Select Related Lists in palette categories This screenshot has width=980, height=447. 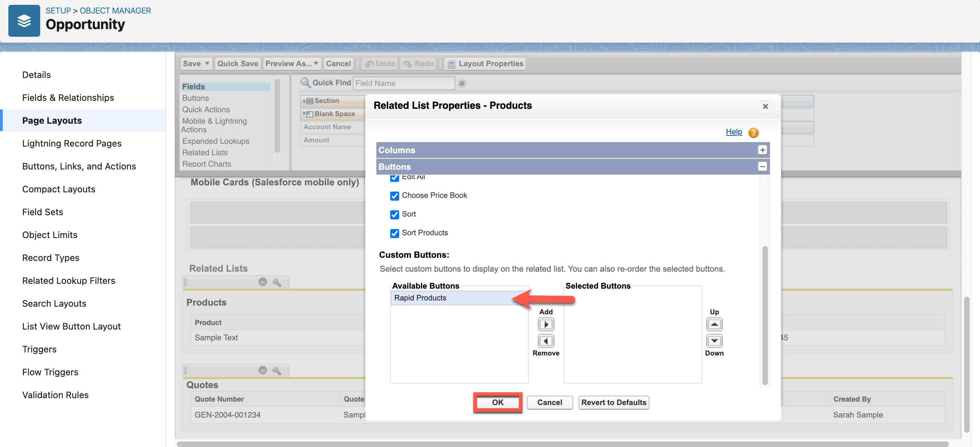click(205, 152)
